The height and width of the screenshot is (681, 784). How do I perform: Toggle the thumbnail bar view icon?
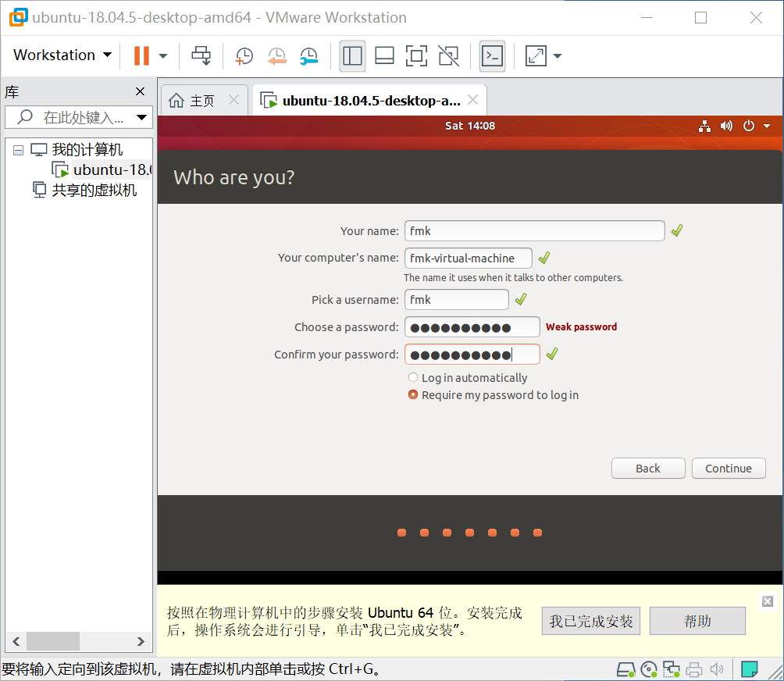(384, 56)
